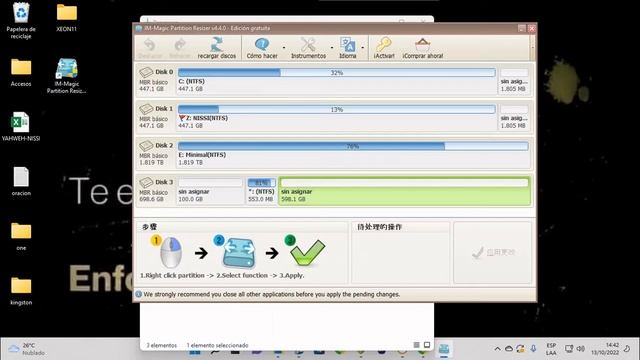Select the 598.1 GB sin asignar block

click(x=405, y=191)
